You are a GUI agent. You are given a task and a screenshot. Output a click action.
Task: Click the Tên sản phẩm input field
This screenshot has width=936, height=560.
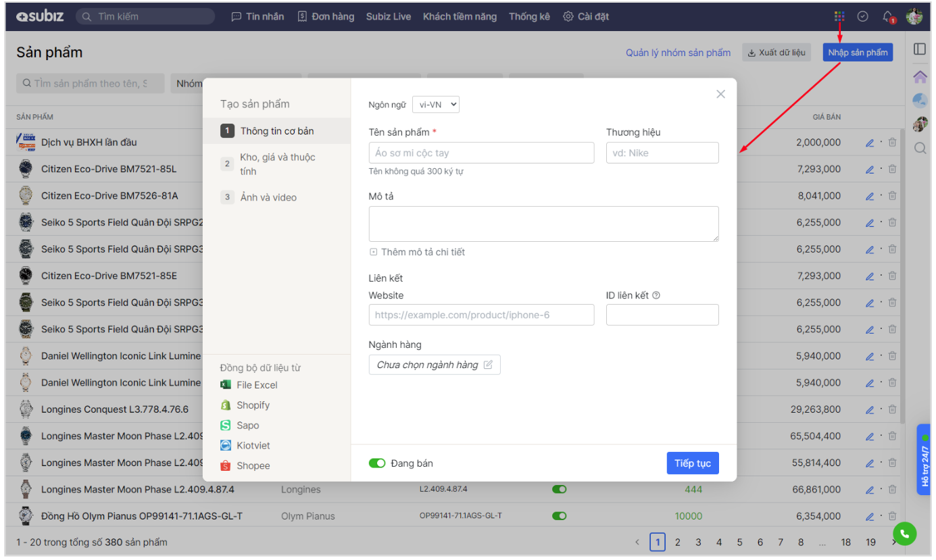[x=481, y=153]
